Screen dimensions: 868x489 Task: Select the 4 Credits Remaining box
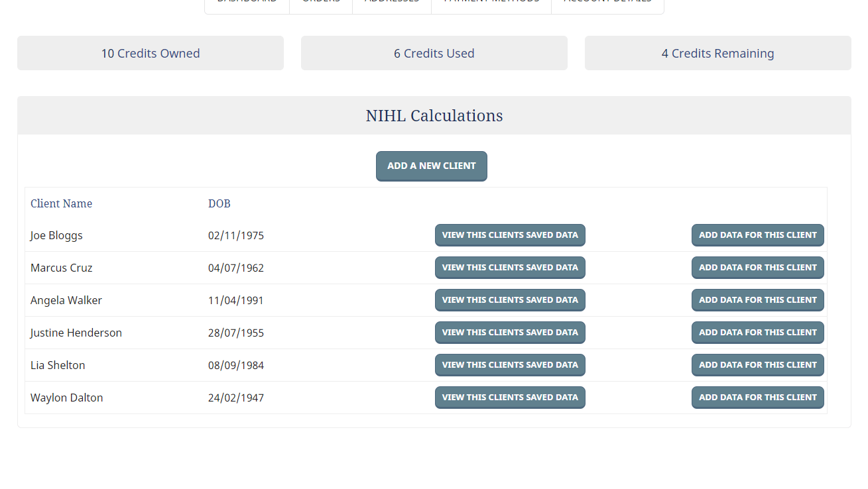click(717, 53)
